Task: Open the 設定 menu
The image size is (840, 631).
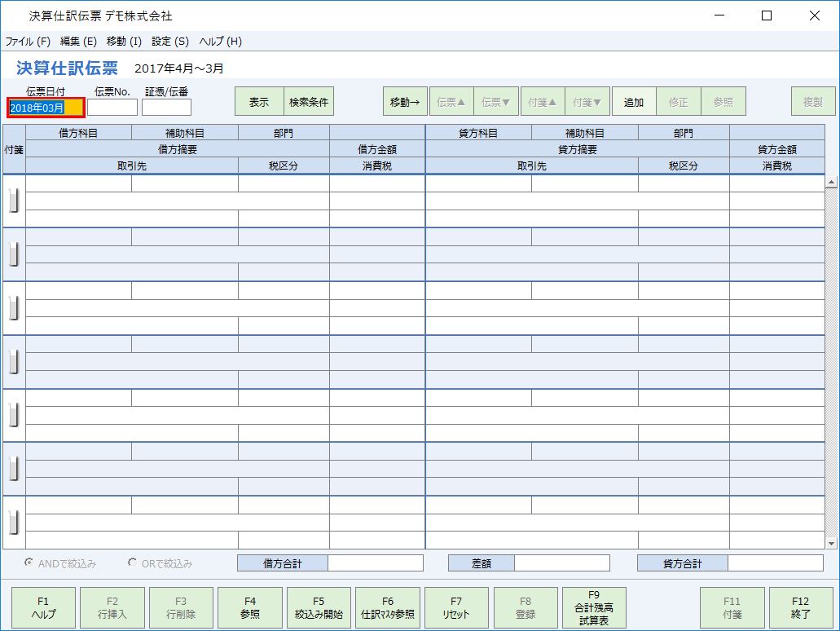Action: pos(172,41)
